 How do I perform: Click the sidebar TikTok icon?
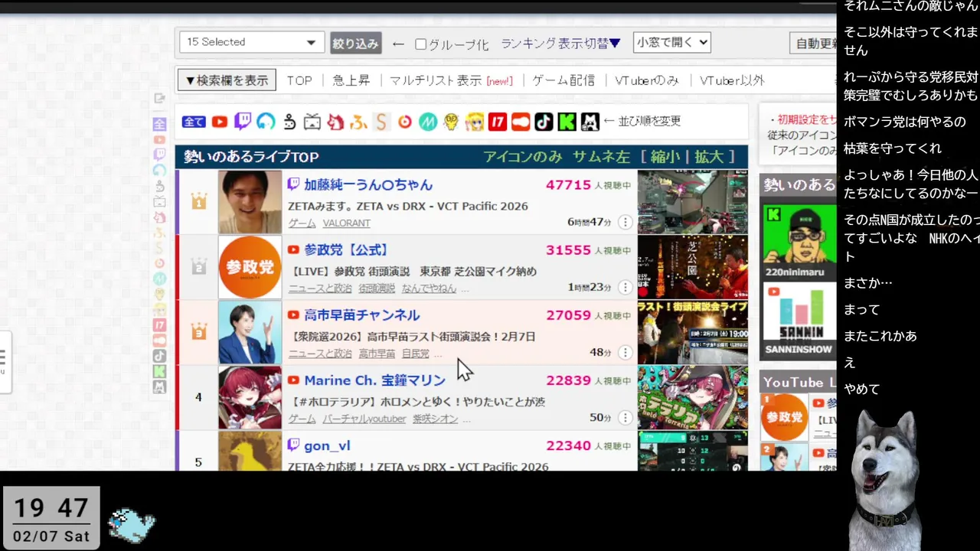coord(159,356)
